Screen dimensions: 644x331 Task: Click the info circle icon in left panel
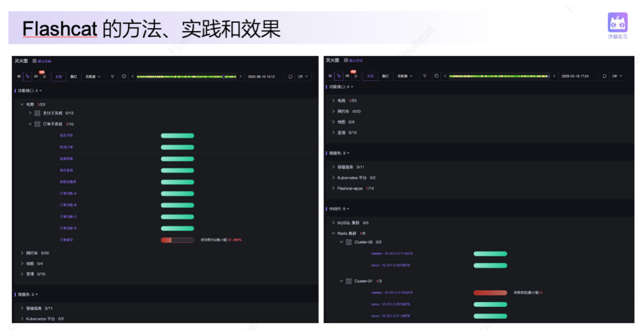coord(124,76)
